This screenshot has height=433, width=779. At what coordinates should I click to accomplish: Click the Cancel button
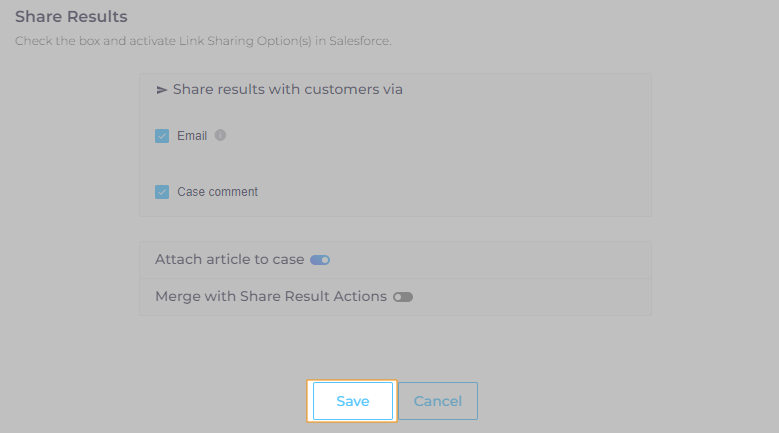pos(438,401)
